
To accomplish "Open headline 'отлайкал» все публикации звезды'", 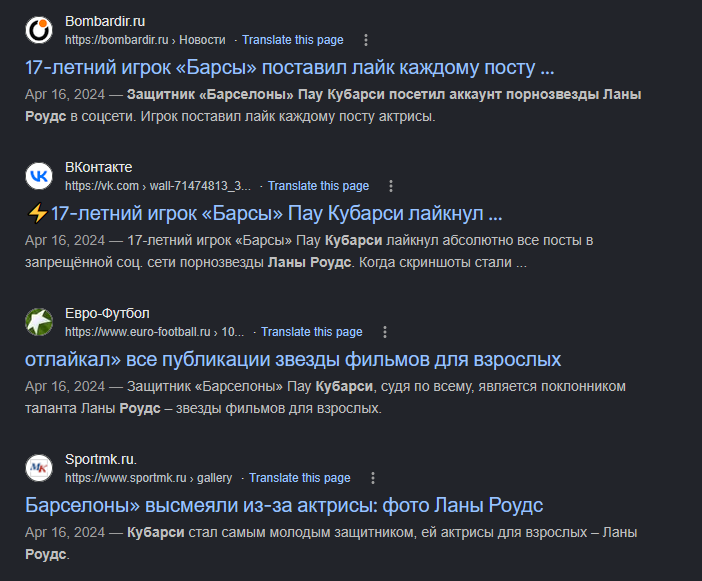I will tap(293, 359).
